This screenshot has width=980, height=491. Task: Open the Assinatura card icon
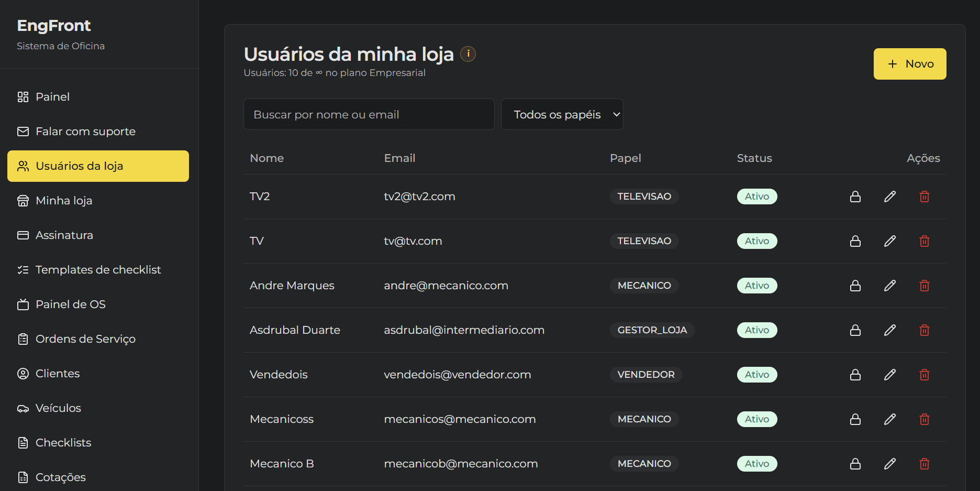point(23,235)
